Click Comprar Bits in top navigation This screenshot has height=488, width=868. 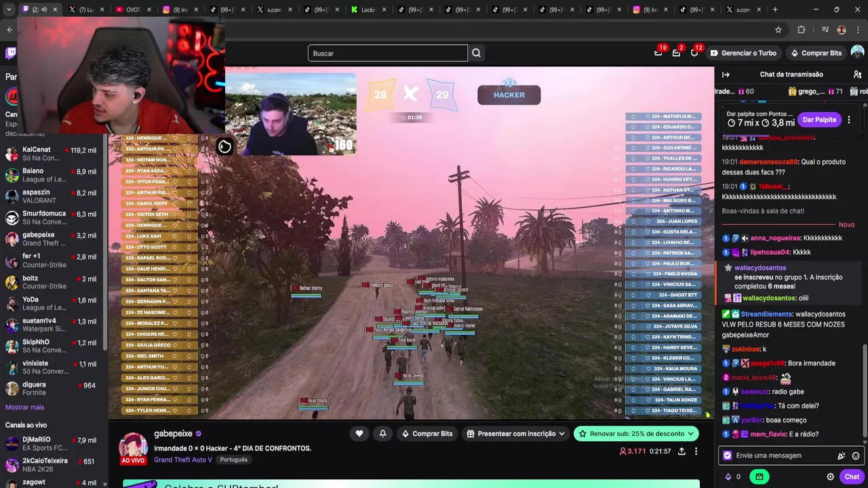click(815, 53)
